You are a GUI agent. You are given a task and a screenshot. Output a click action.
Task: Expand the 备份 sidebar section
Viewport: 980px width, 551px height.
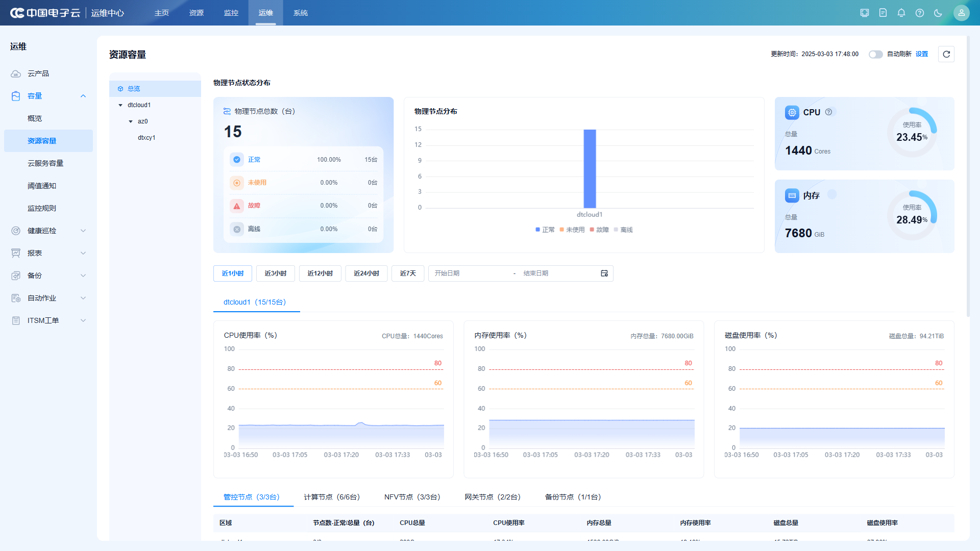[83, 275]
